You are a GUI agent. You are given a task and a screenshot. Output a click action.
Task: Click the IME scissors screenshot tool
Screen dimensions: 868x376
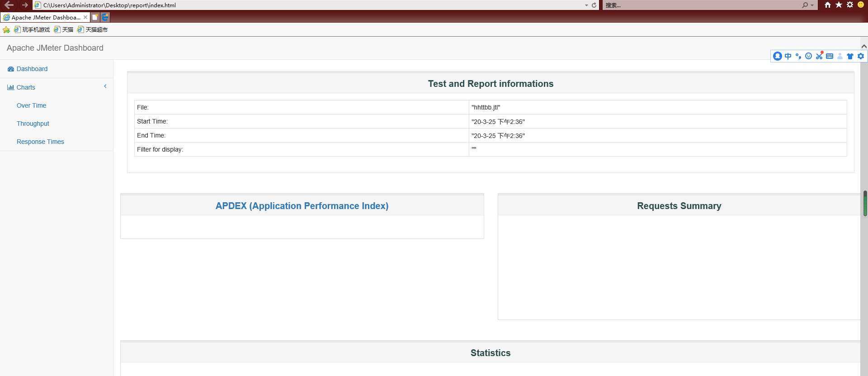coord(819,56)
